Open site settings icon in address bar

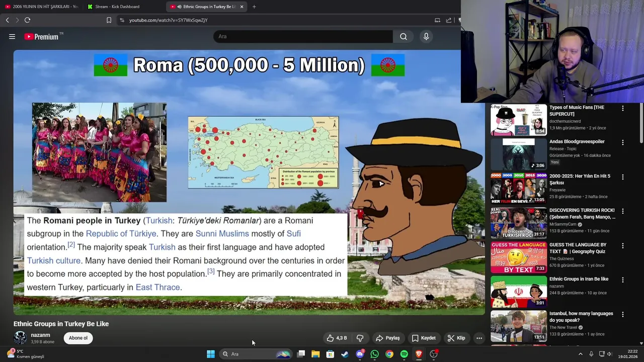pos(122,20)
